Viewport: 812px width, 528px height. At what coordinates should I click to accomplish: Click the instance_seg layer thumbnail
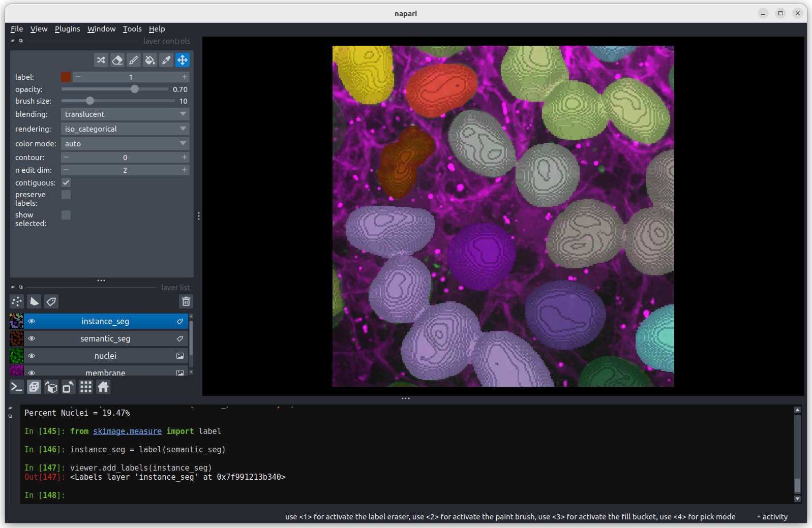click(17, 321)
